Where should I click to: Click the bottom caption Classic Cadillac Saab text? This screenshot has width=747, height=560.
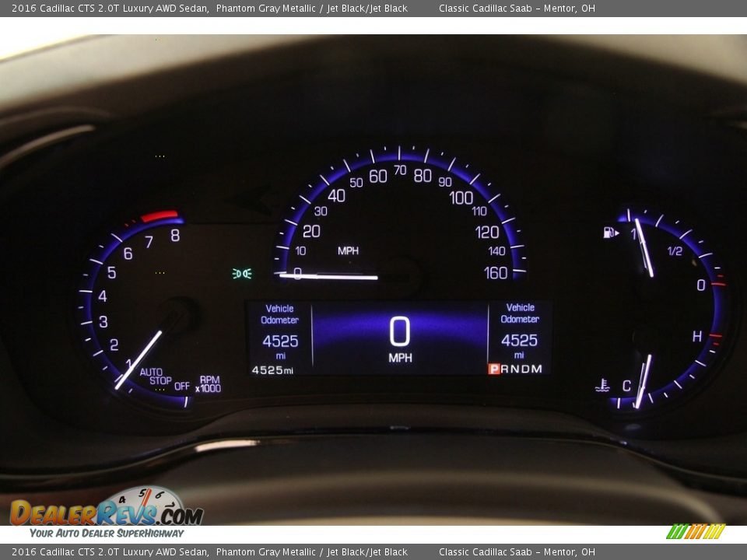click(x=517, y=552)
